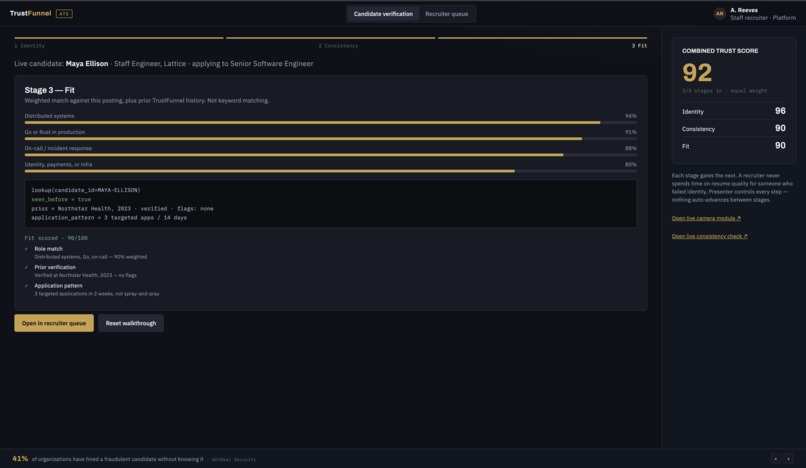The image size is (806, 468).
Task: Click the Prior verification check mark
Action: [x=26, y=267]
